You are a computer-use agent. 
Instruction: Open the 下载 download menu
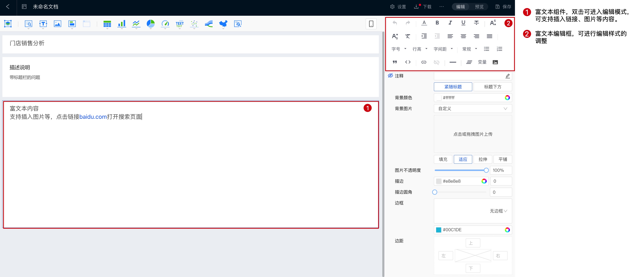[423, 7]
